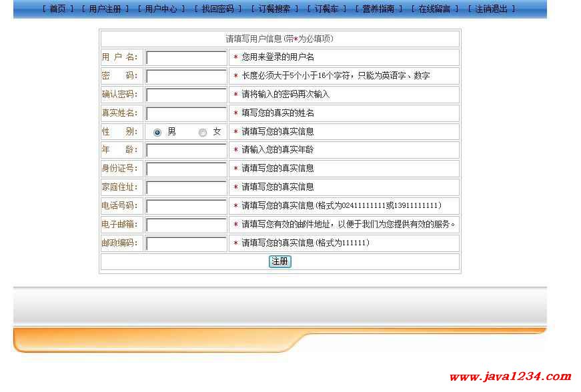Open 用户中心 from the top menu
The image size is (581, 392).
[x=161, y=9]
